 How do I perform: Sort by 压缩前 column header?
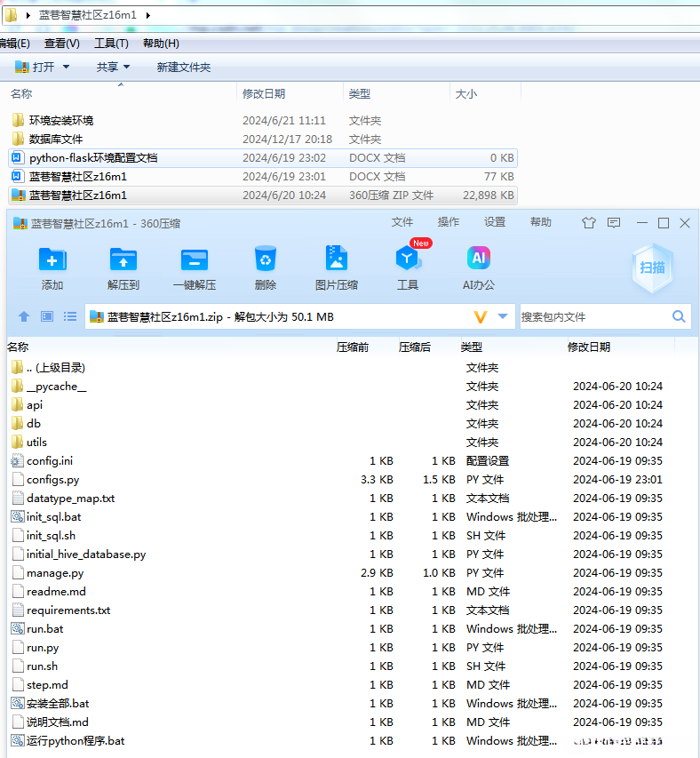coord(353,347)
